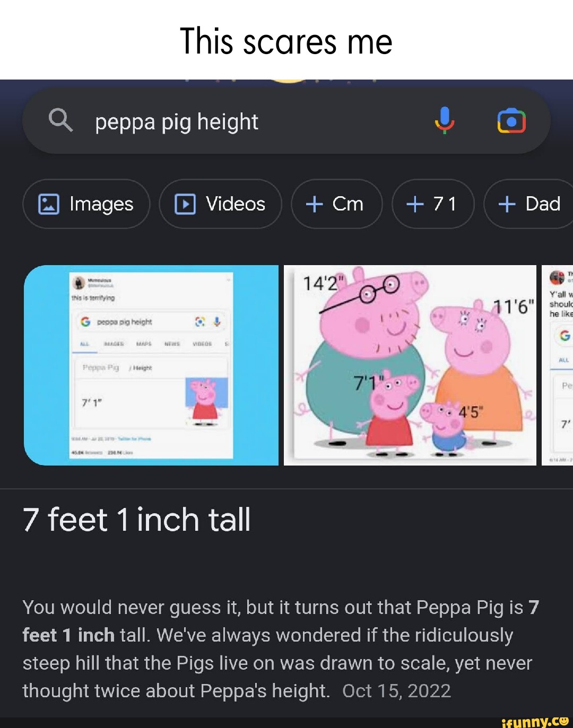Open the blue tweet screenshot thumbnail
This screenshot has height=728, width=573.
(154, 365)
